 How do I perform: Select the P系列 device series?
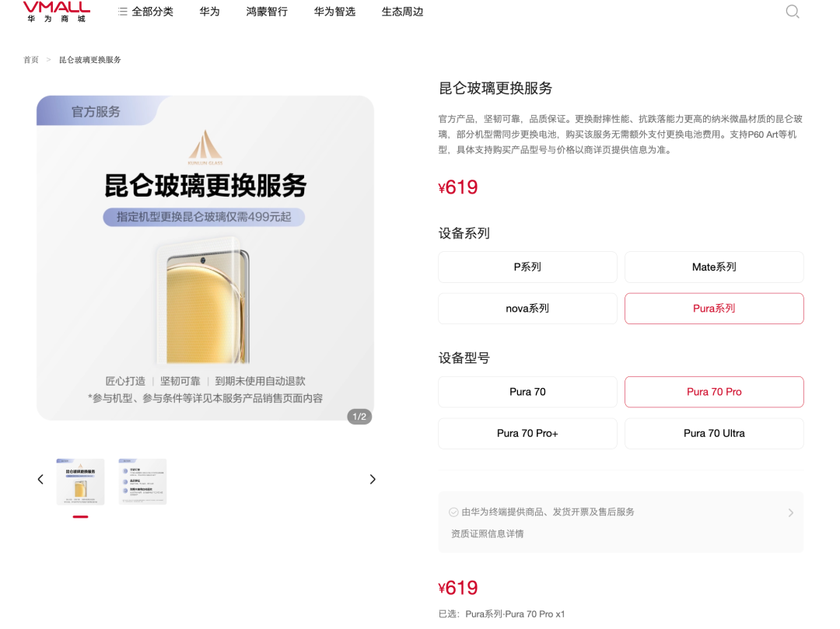click(527, 267)
